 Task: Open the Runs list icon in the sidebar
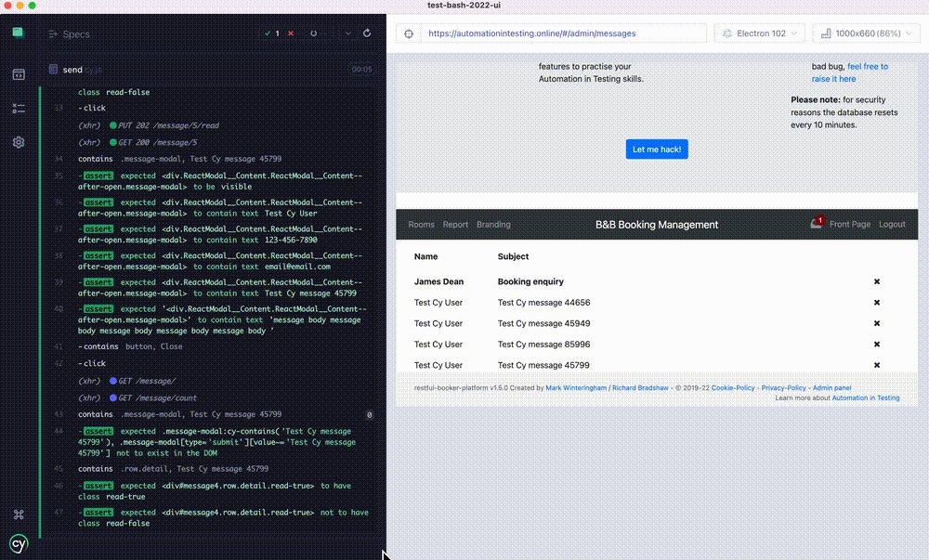tap(19, 109)
